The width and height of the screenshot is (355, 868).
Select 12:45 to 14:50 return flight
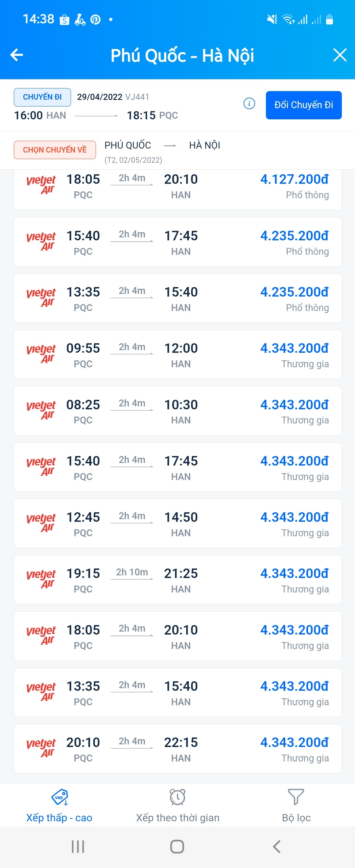coord(177,523)
